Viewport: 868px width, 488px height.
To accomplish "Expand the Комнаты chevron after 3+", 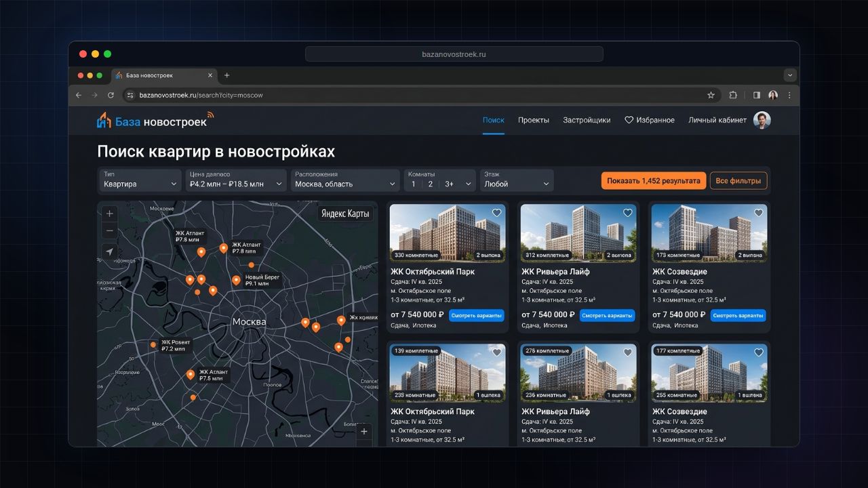I will pos(468,184).
